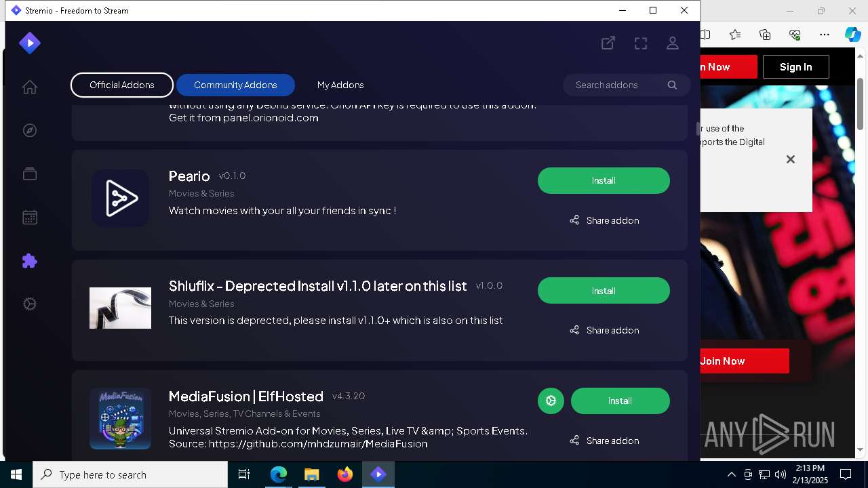This screenshot has height=488, width=868.
Task: Click Stremio taskbar icon
Action: [x=378, y=474]
